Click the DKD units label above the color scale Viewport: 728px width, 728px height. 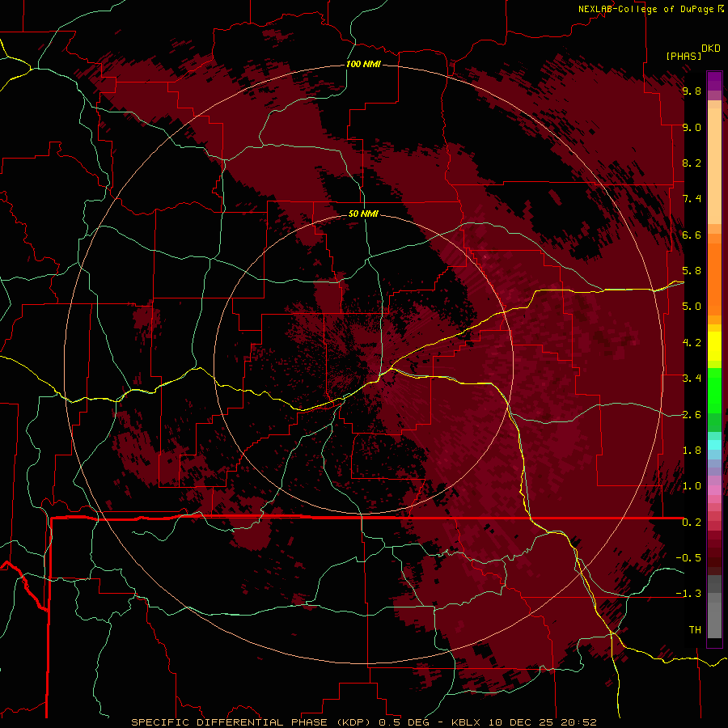pyautogui.click(x=711, y=49)
